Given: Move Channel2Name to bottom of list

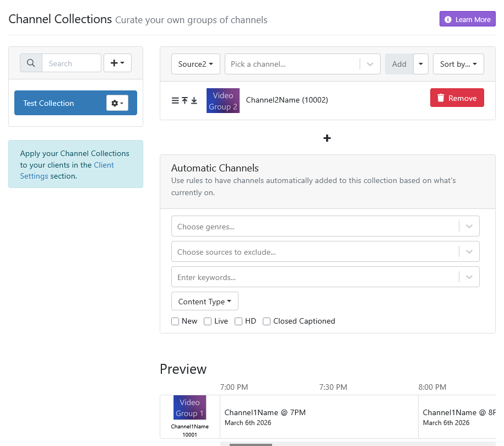Looking at the screenshot, I should coord(194,100).
